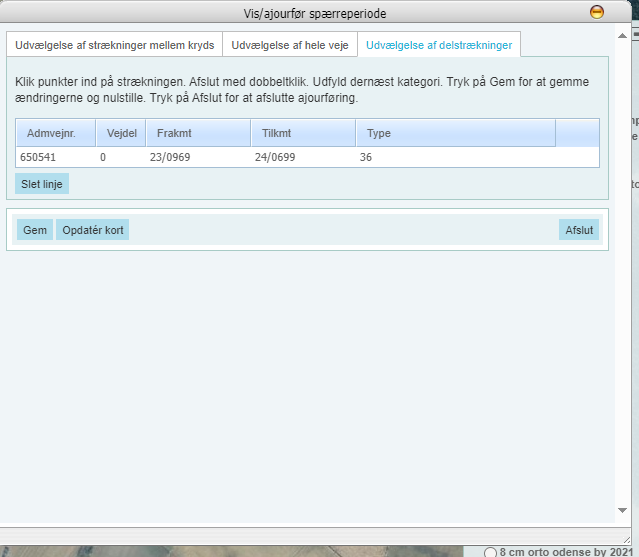Click the Vejdel column header
This screenshot has height=557, width=639.
(x=121, y=133)
